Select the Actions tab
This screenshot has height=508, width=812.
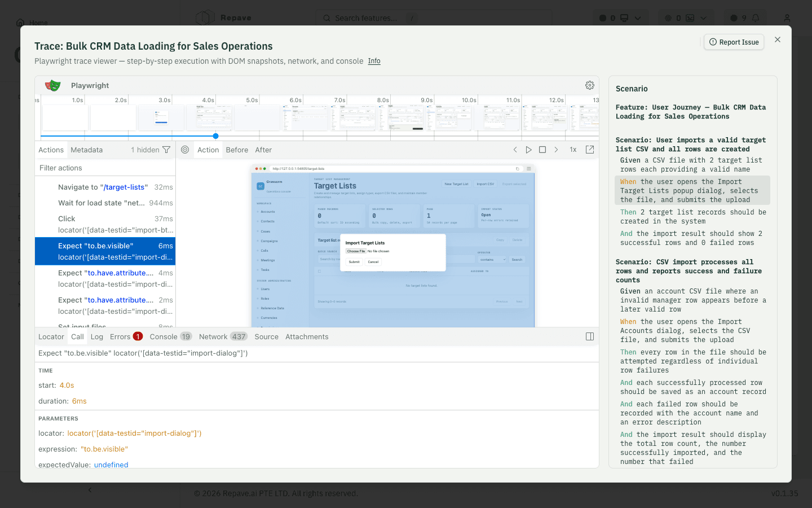[x=51, y=150]
